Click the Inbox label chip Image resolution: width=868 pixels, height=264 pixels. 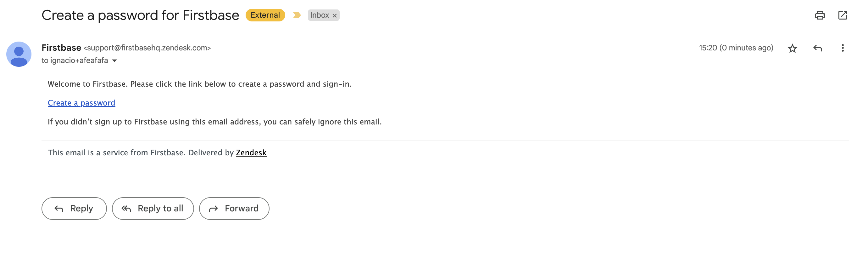(320, 15)
